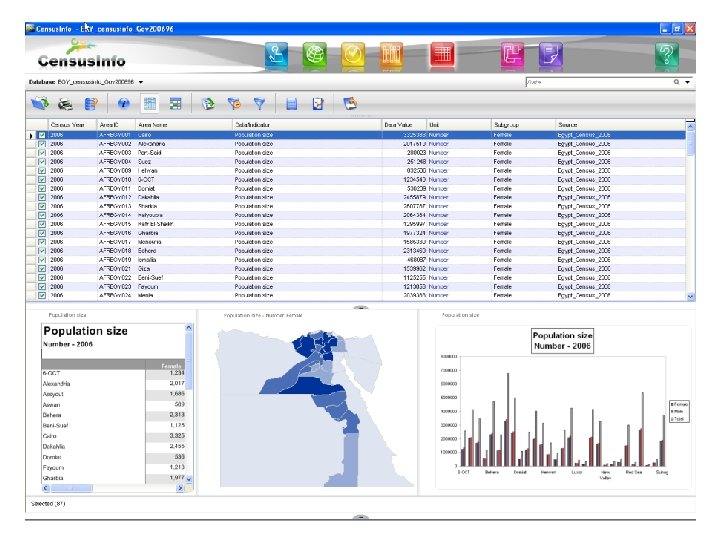Viewport: 720px width, 540px height.
Task: Click into the search input field
Action: [x=598, y=82]
